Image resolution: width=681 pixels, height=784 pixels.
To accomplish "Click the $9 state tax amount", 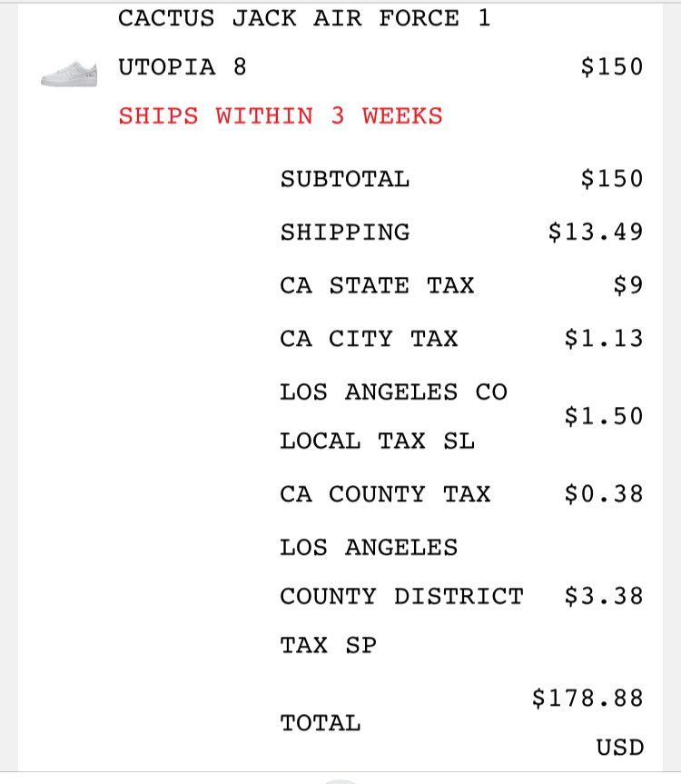I will pos(627,285).
